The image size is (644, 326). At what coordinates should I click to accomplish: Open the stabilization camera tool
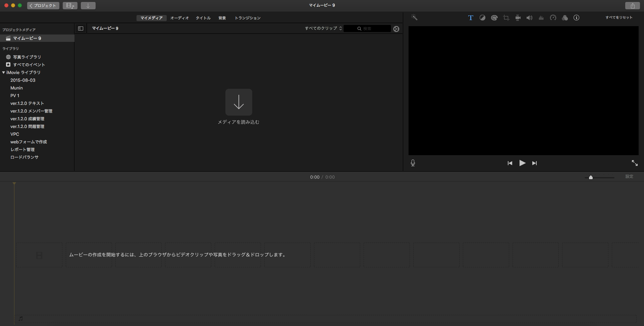[x=518, y=18]
